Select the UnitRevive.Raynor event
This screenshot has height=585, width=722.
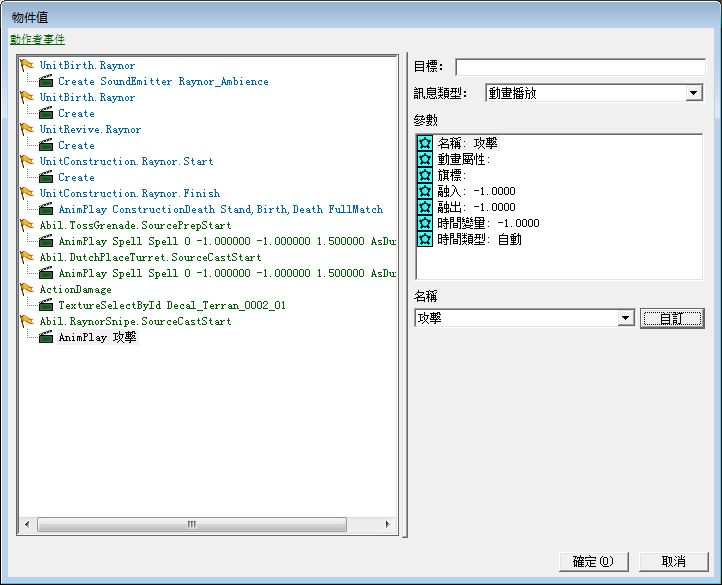click(x=90, y=129)
